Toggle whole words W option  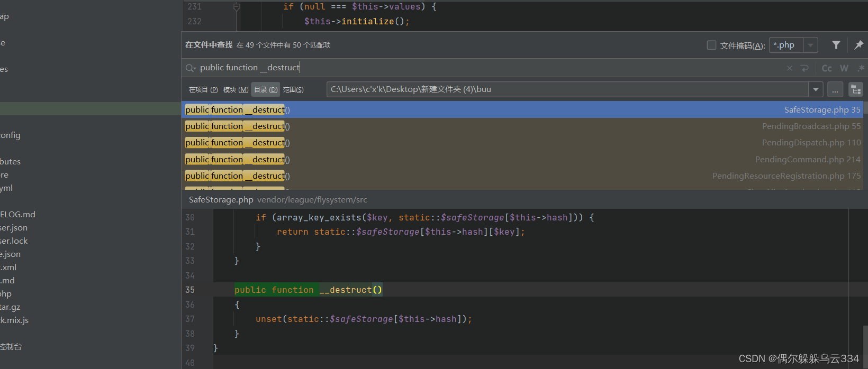(x=844, y=68)
